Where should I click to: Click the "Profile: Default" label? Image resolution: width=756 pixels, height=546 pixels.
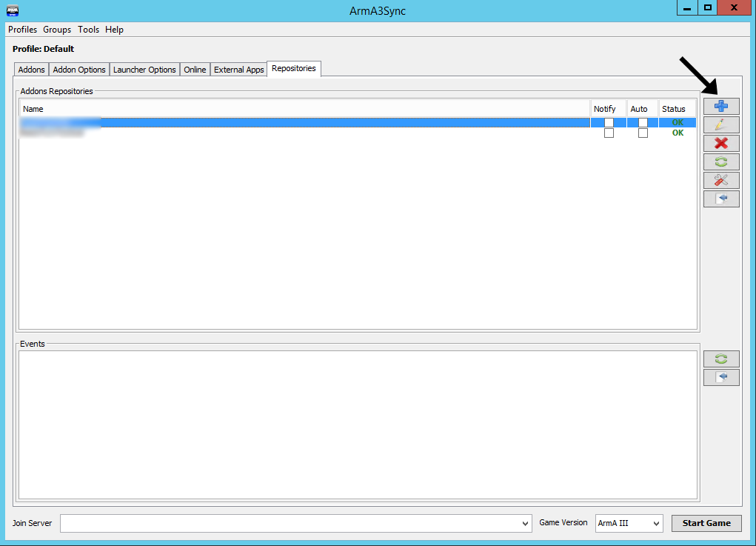(x=44, y=49)
